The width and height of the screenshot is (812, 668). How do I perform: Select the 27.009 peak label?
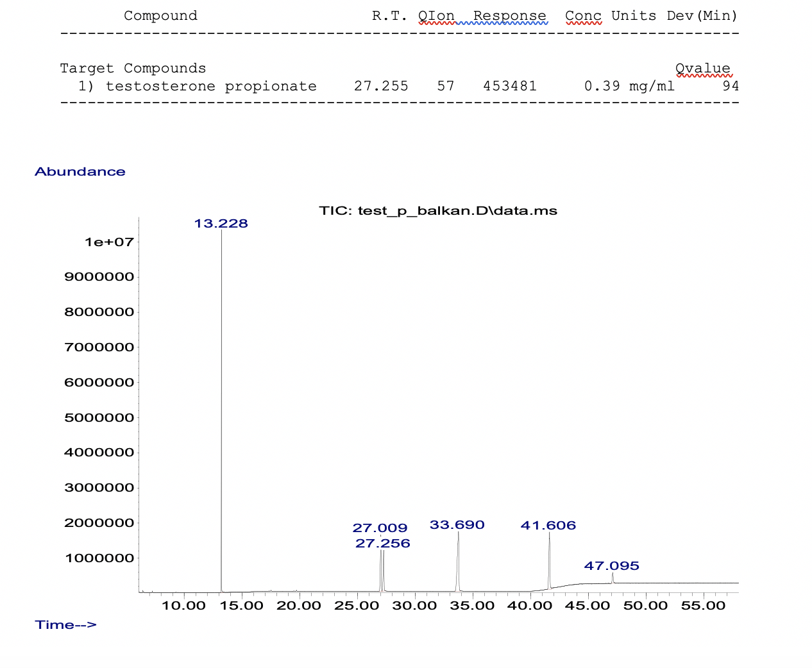click(380, 528)
